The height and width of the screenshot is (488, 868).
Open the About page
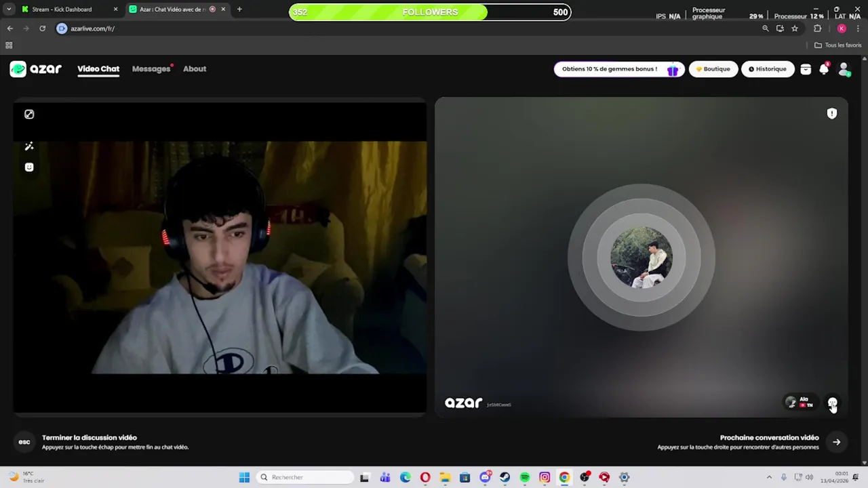click(195, 69)
